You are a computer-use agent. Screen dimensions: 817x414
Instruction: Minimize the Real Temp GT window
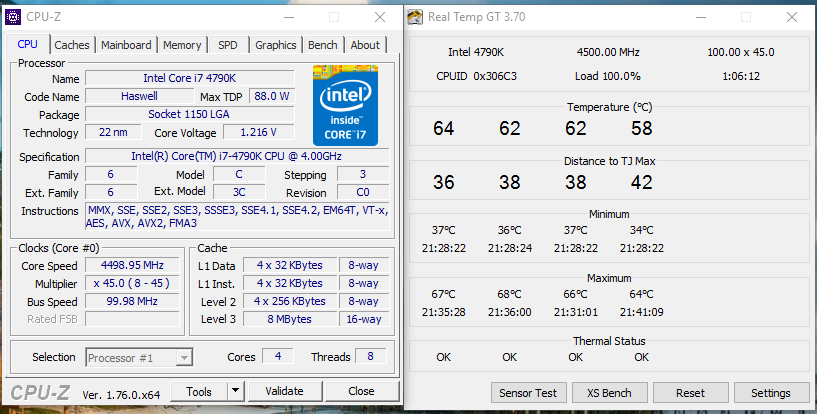(701, 17)
